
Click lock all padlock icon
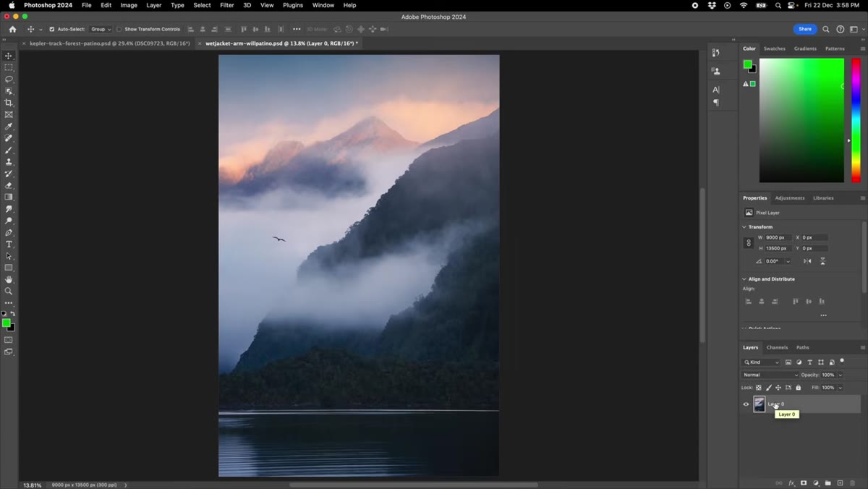799,388
